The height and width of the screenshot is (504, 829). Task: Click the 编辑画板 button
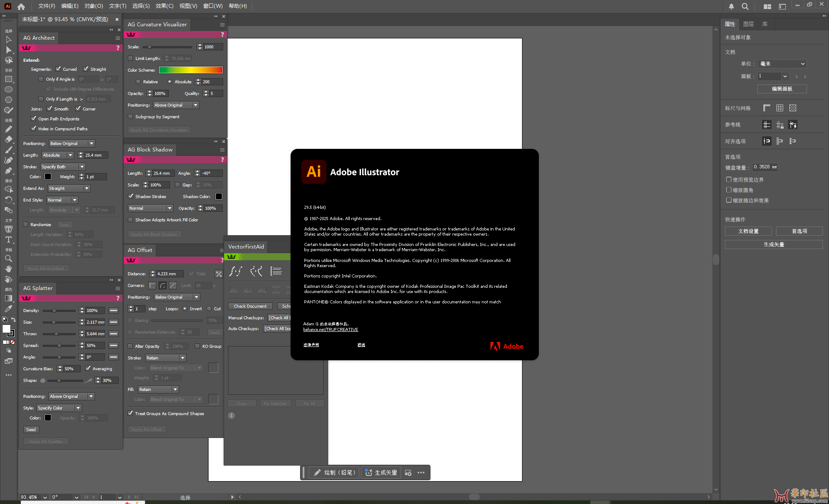(782, 88)
